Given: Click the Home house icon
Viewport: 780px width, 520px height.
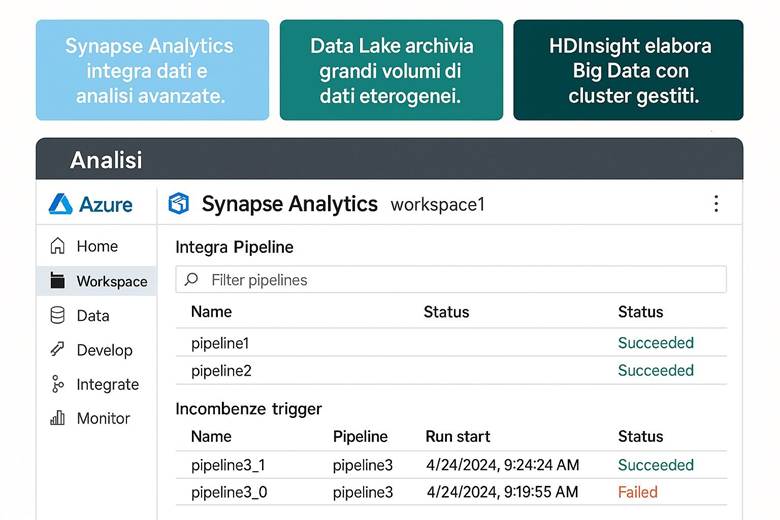Looking at the screenshot, I should click(x=57, y=246).
